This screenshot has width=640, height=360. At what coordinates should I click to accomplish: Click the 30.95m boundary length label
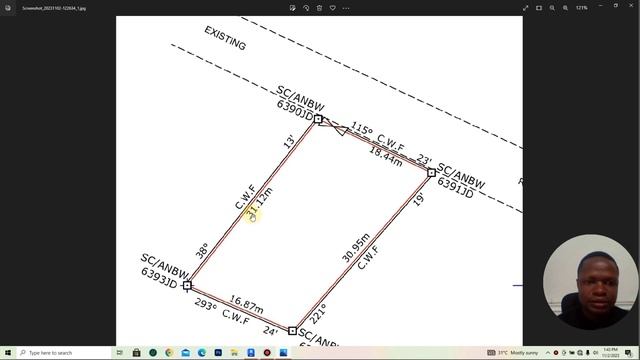(356, 248)
